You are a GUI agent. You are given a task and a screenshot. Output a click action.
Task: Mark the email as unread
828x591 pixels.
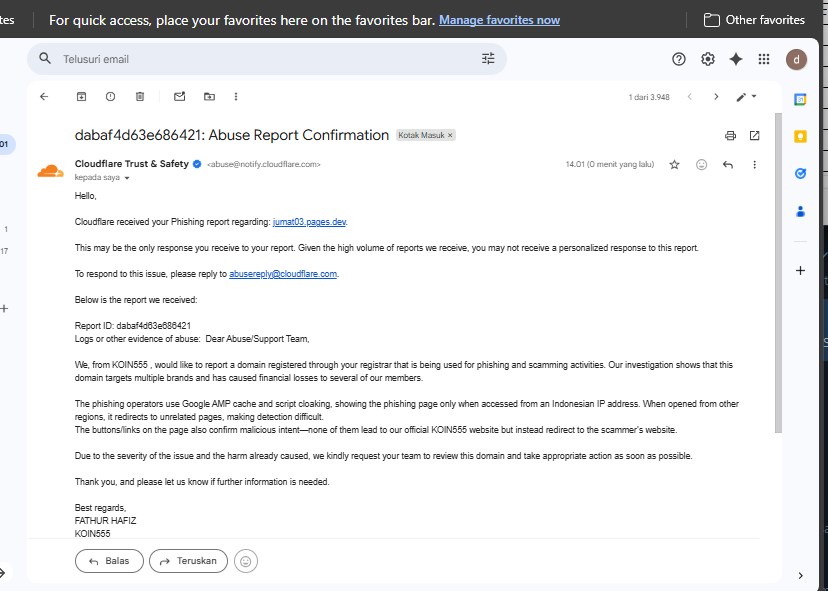(x=180, y=97)
